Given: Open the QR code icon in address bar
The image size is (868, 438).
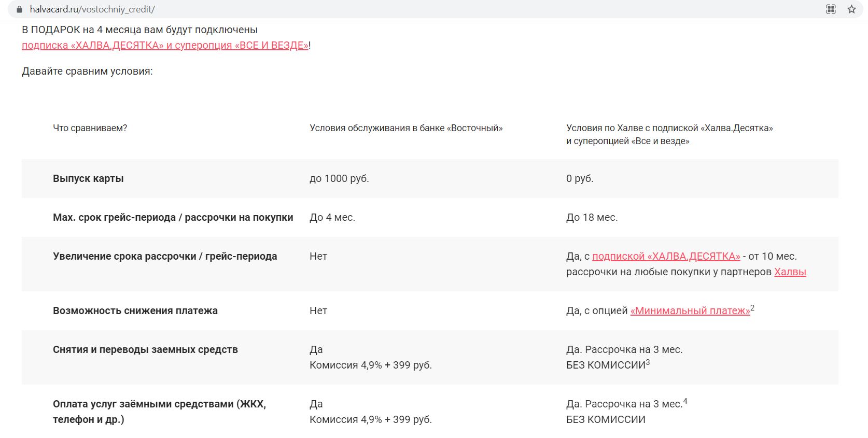Looking at the screenshot, I should (831, 9).
